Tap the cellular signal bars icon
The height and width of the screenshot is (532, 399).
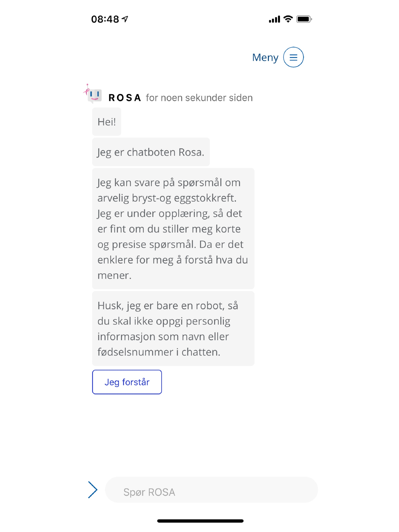pos(274,19)
